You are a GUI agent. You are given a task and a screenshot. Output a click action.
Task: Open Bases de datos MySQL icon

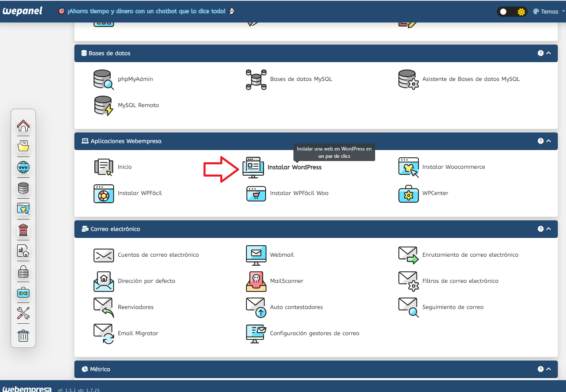(x=256, y=79)
